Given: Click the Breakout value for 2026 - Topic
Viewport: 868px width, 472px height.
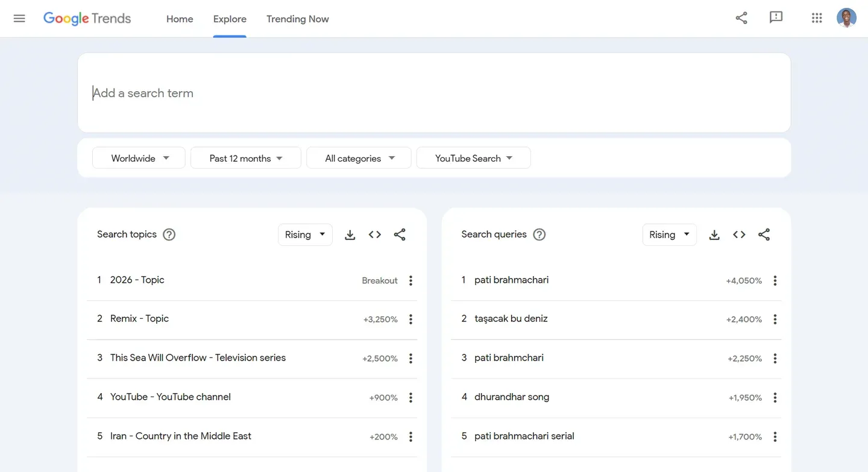Looking at the screenshot, I should tap(380, 280).
